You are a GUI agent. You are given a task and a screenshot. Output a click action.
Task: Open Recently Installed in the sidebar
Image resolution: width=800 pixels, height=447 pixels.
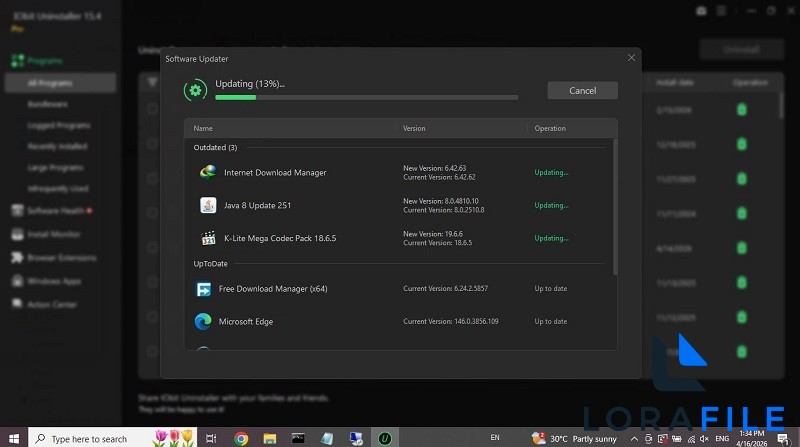pos(57,146)
